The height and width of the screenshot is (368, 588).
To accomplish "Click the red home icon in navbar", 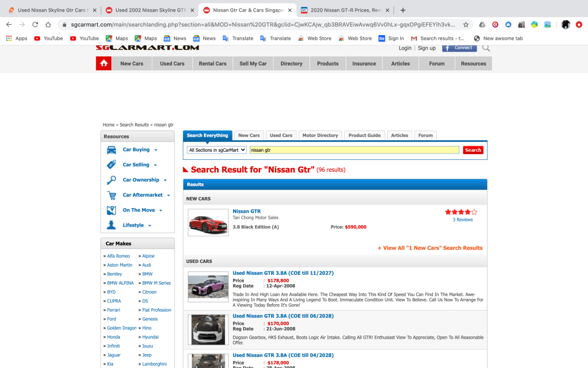I will [103, 63].
